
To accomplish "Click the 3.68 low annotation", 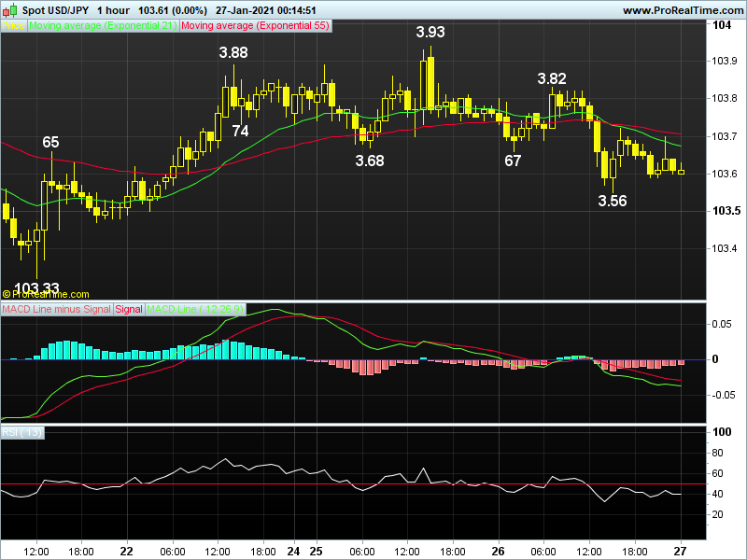I will (x=370, y=161).
